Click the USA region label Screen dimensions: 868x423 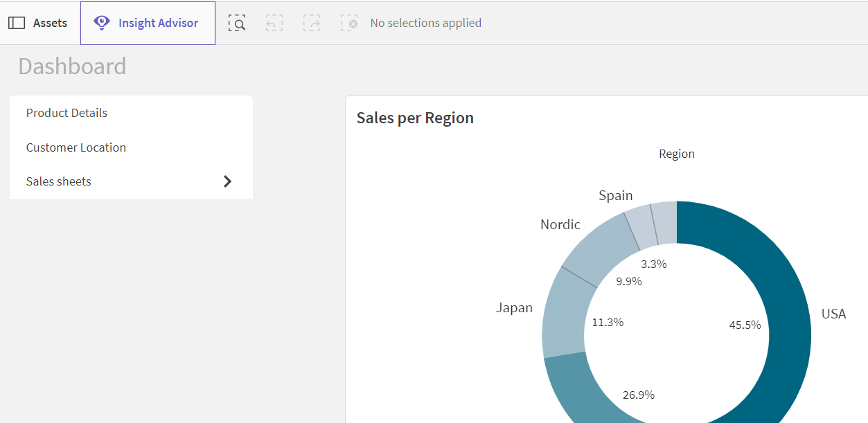tap(833, 314)
